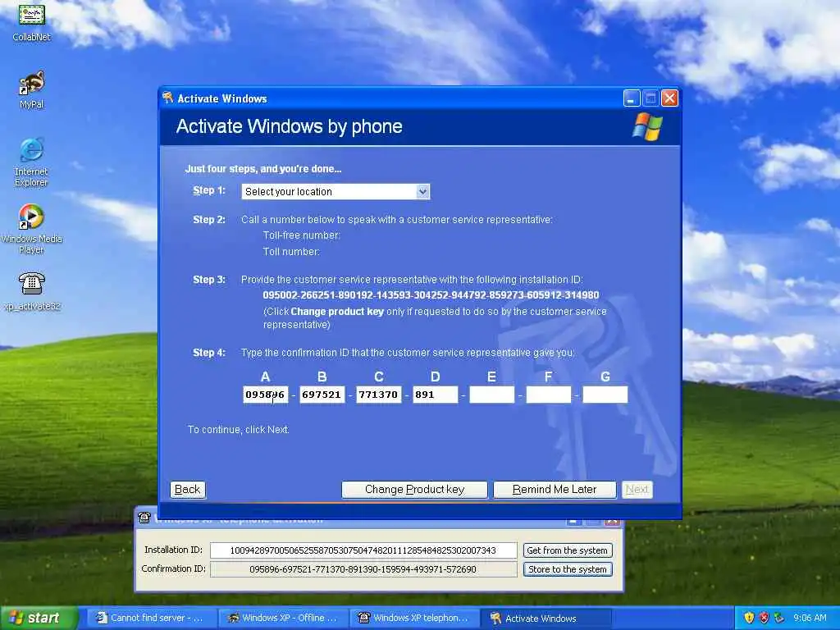Select the MyPal desktop shortcut
This screenshot has width=840, height=630.
coord(32,89)
